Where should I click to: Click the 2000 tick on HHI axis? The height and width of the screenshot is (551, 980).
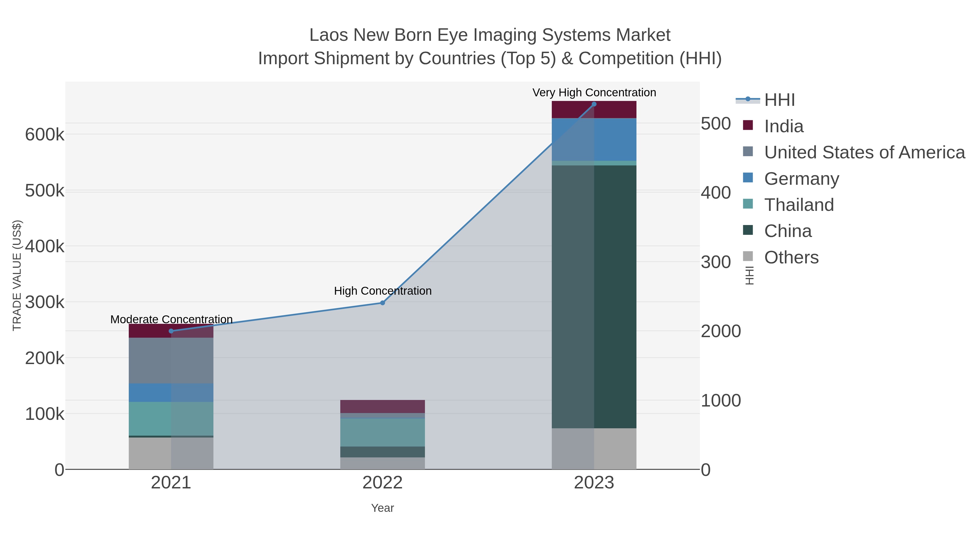click(721, 331)
